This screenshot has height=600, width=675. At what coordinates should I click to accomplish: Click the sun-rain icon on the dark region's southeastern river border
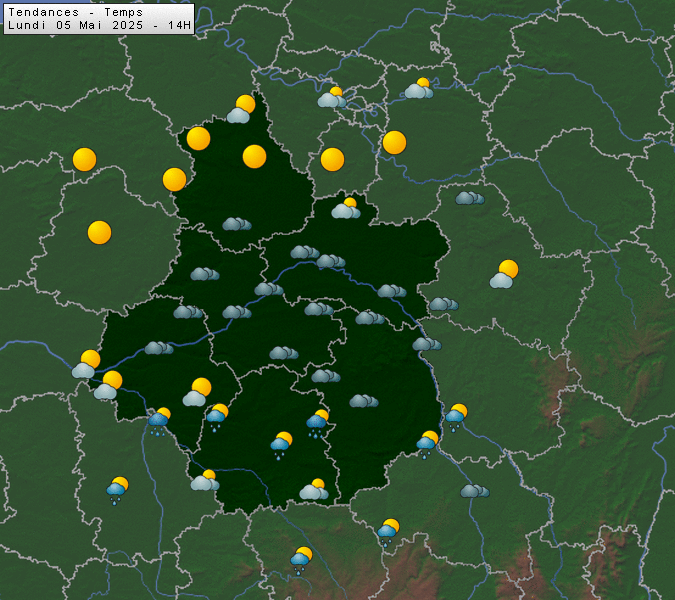pos(427,445)
